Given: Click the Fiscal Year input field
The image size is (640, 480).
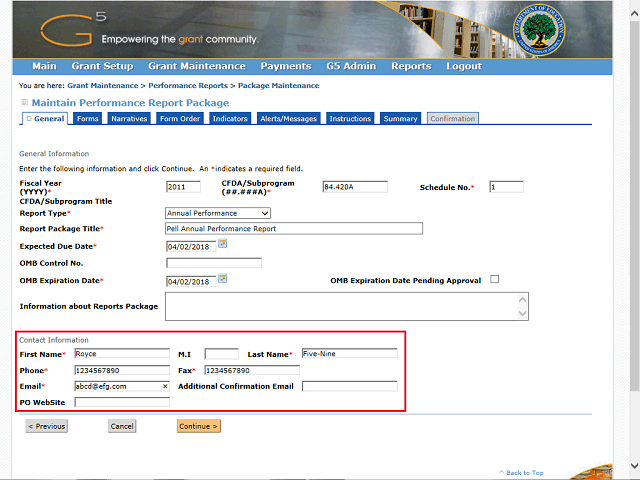Looking at the screenshot, I should click(183, 187).
